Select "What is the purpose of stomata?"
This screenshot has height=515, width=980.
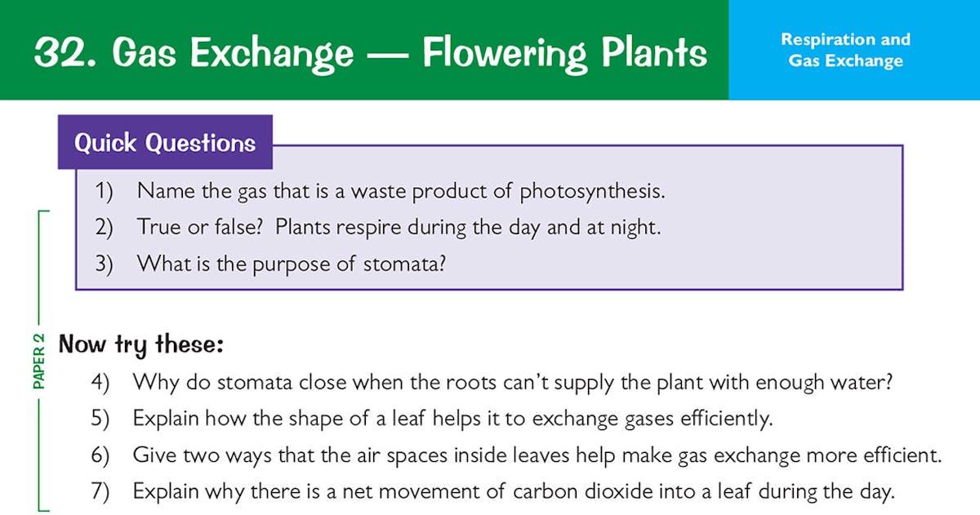(291, 264)
